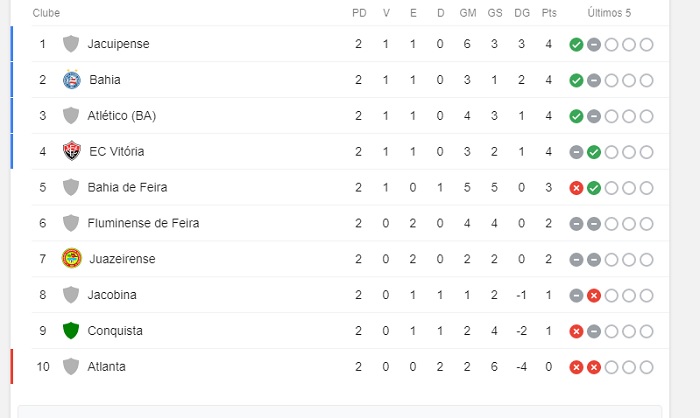
Task: Click Bahia de Feira's red loss icon
Action: click(x=576, y=188)
